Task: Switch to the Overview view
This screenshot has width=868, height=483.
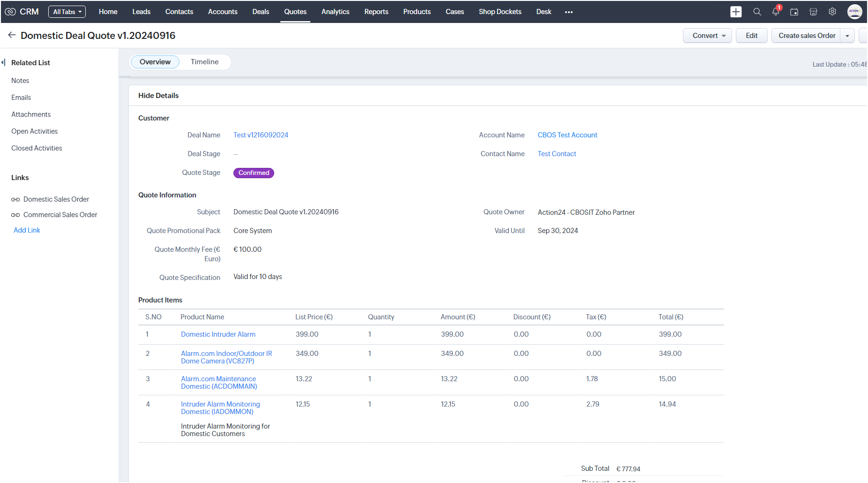Action: coord(155,62)
